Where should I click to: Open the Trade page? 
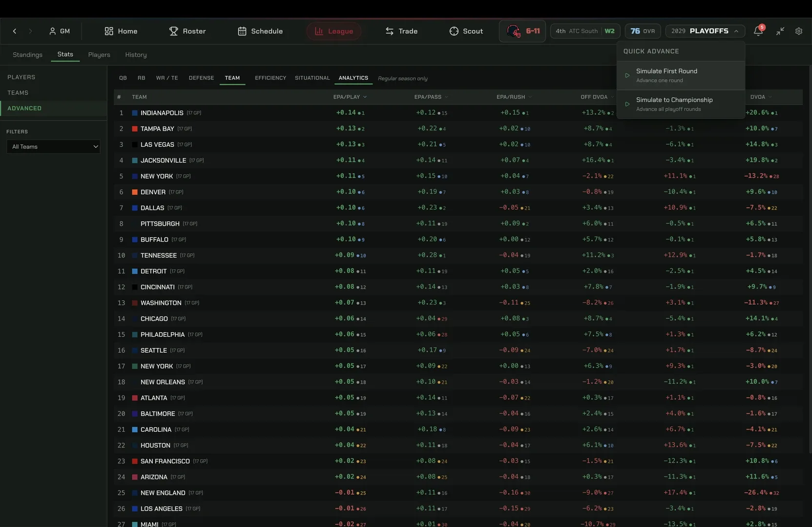point(401,31)
